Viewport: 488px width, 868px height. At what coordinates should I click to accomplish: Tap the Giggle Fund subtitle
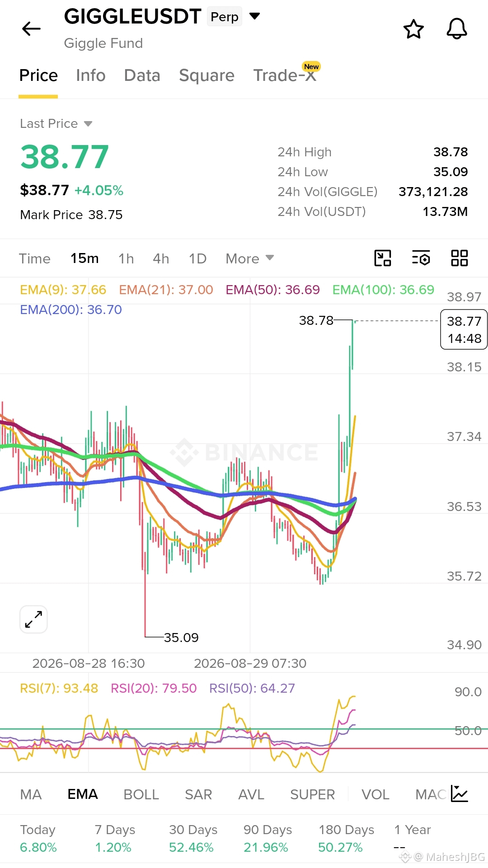tap(103, 43)
